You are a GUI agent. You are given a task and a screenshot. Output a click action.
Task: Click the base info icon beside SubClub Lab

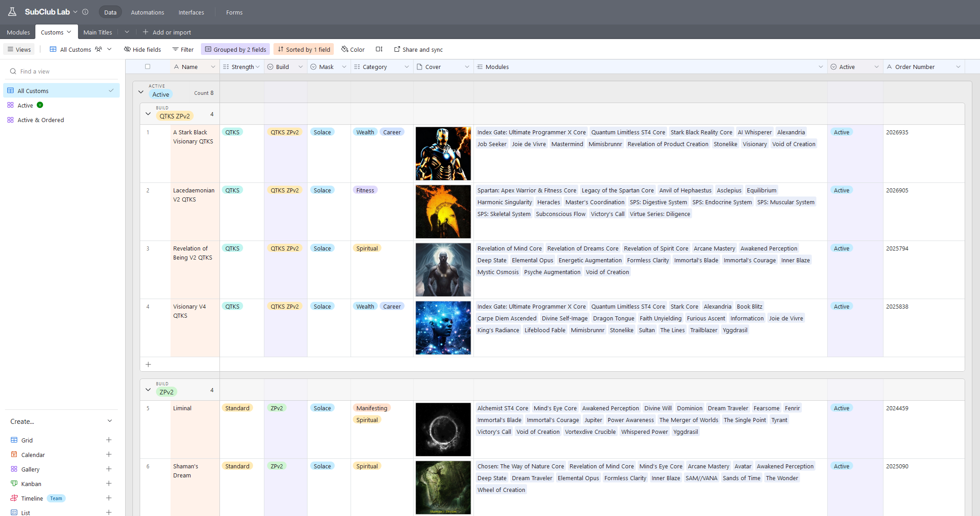click(85, 12)
